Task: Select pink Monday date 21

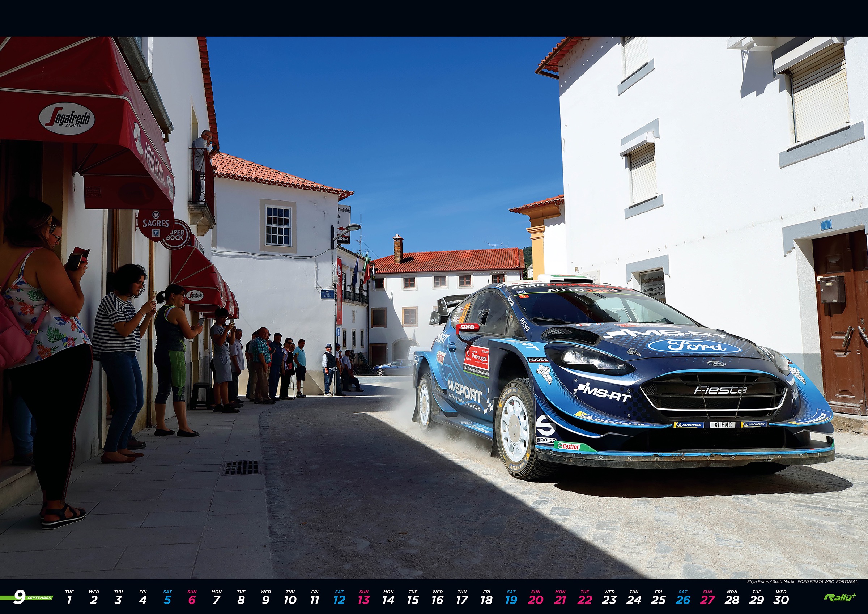Action: (560, 600)
